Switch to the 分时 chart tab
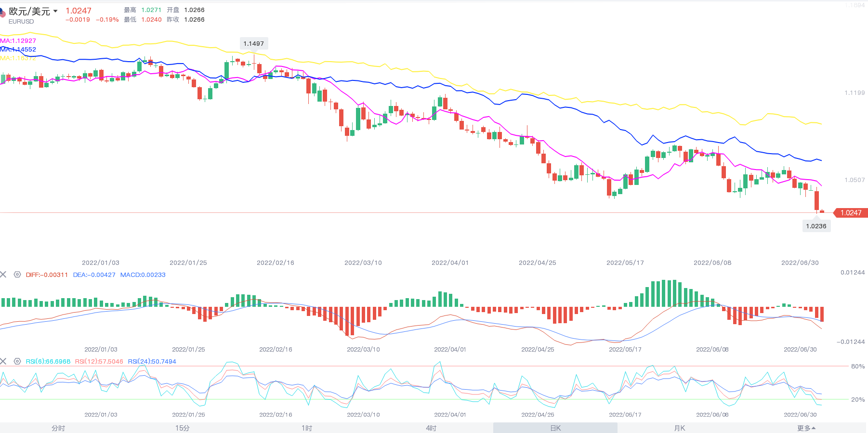 pos(58,428)
